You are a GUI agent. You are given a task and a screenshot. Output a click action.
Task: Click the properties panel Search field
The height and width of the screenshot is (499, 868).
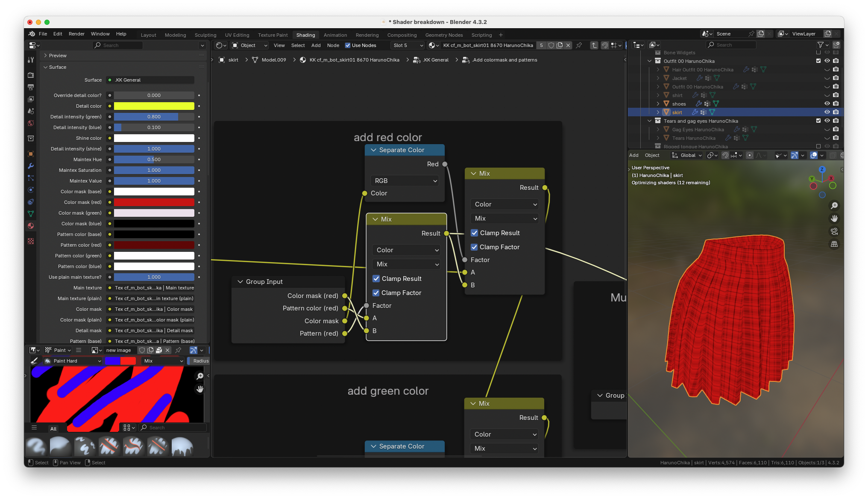click(x=117, y=45)
